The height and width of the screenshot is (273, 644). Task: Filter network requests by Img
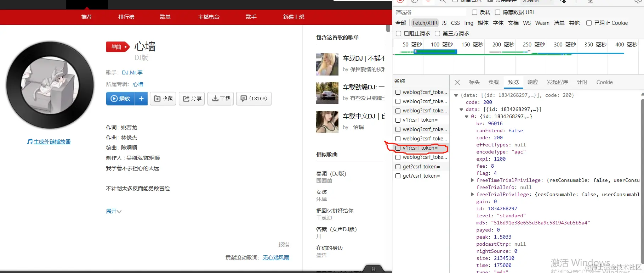[469, 23]
